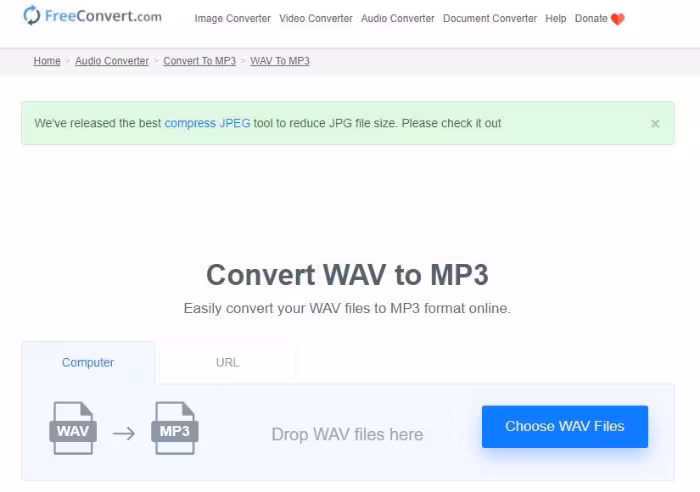This screenshot has height=492, width=700.
Task: Open the Help page link
Action: pos(555,18)
